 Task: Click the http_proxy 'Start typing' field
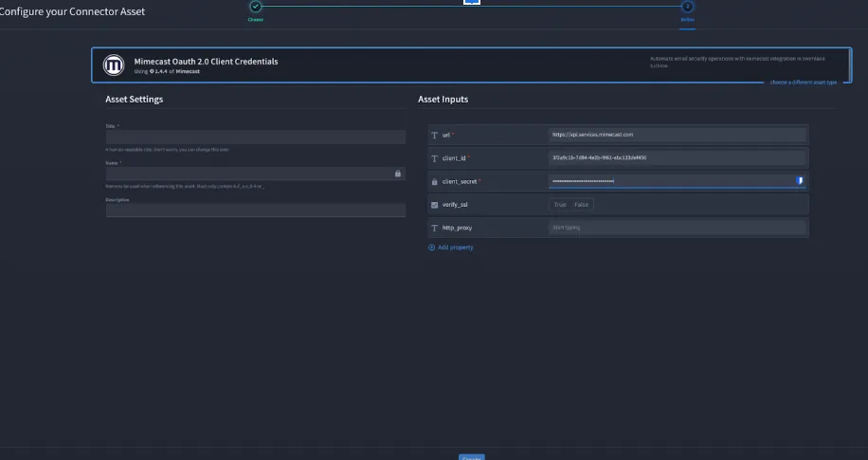pos(677,228)
